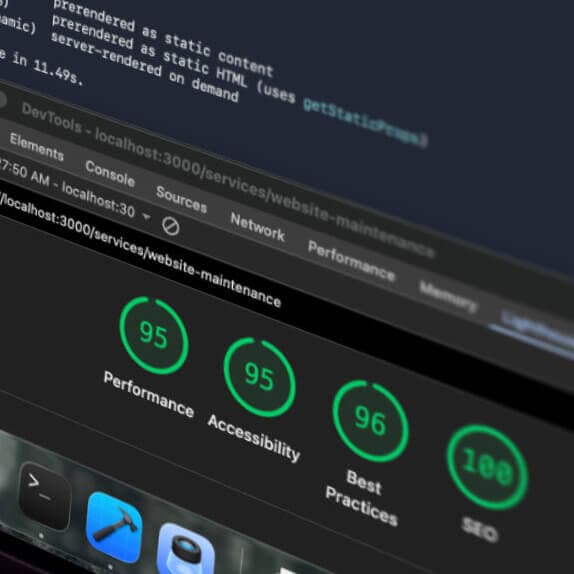Click the SEO label under the gauge

pyautogui.click(x=480, y=529)
